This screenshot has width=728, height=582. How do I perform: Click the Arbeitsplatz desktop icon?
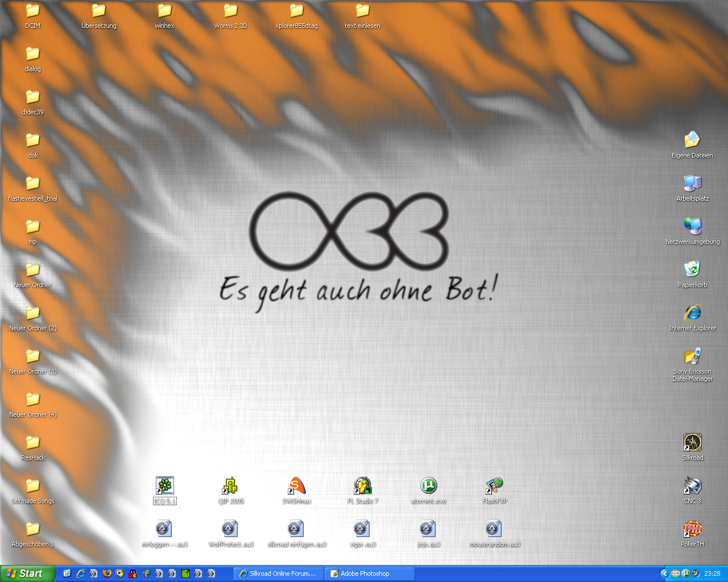point(692,184)
